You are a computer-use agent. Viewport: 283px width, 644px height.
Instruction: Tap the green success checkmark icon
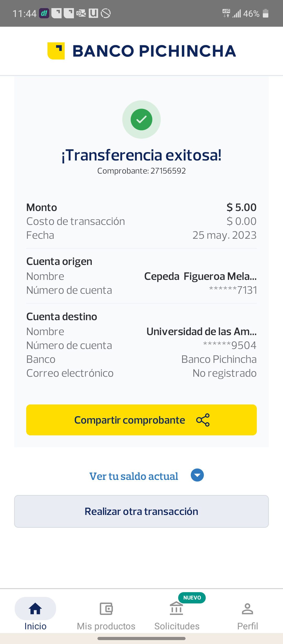pyautogui.click(x=141, y=119)
